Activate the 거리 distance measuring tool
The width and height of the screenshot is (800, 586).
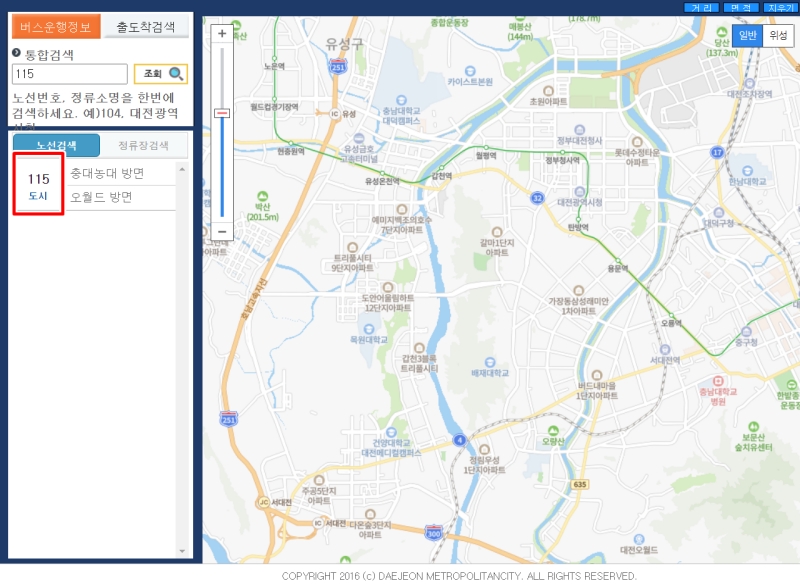(701, 8)
